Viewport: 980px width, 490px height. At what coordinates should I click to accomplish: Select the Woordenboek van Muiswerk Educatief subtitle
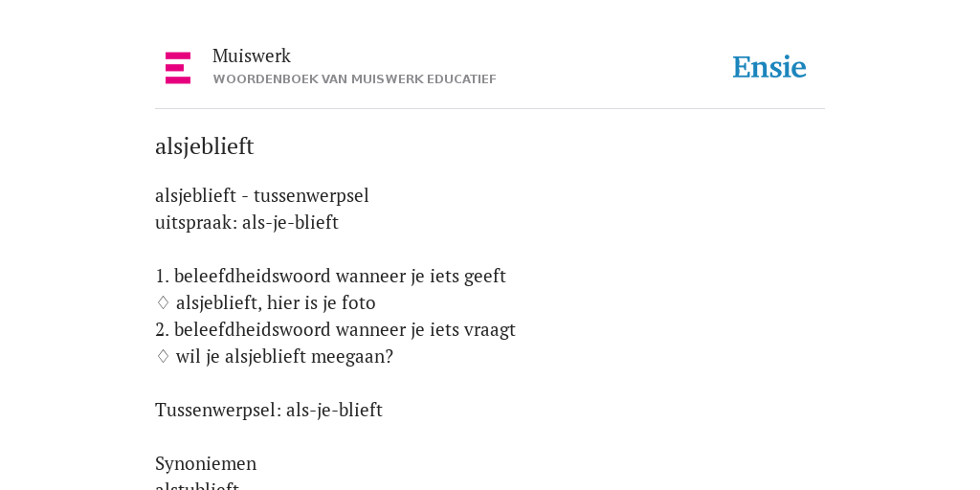pos(354,79)
